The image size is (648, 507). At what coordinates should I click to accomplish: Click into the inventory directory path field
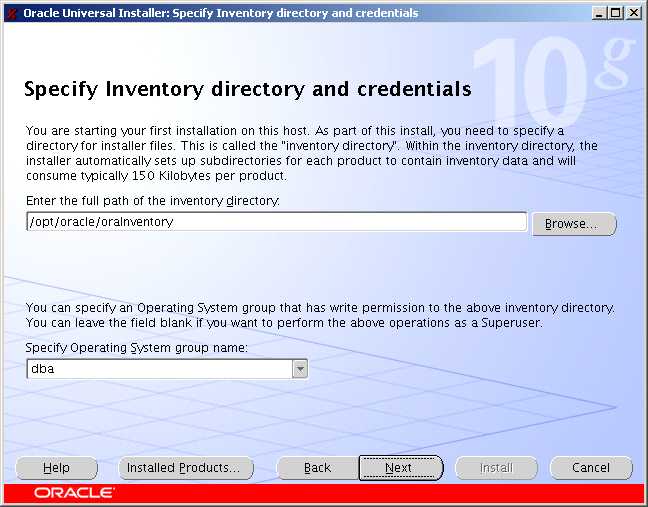pyautogui.click(x=276, y=222)
